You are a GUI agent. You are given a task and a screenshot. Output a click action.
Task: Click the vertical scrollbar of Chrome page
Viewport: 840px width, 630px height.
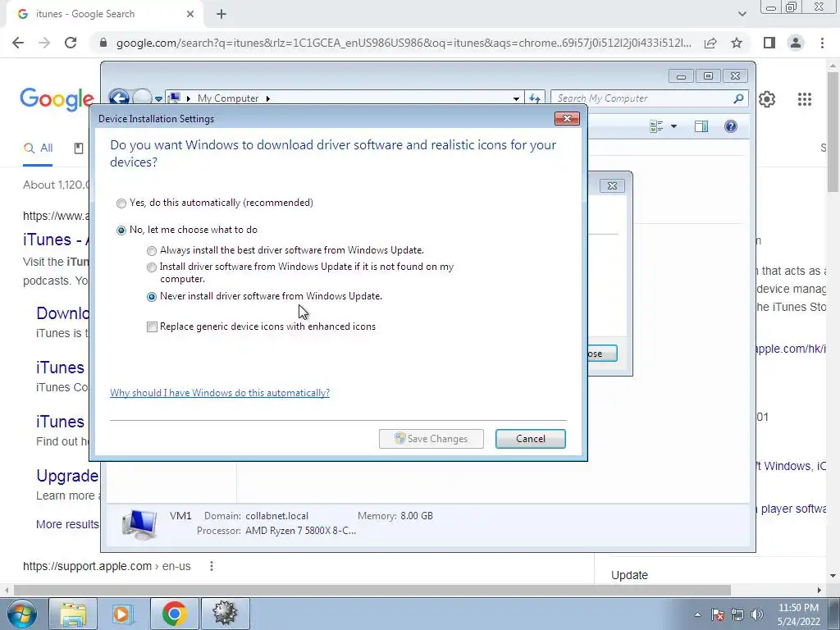pos(833,131)
